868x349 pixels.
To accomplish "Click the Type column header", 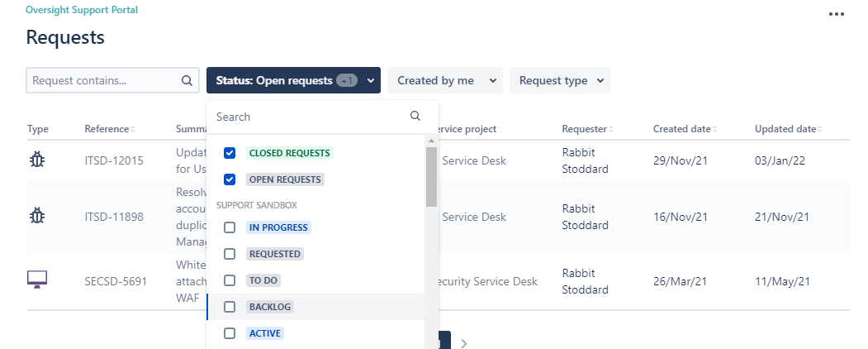I will click(38, 129).
